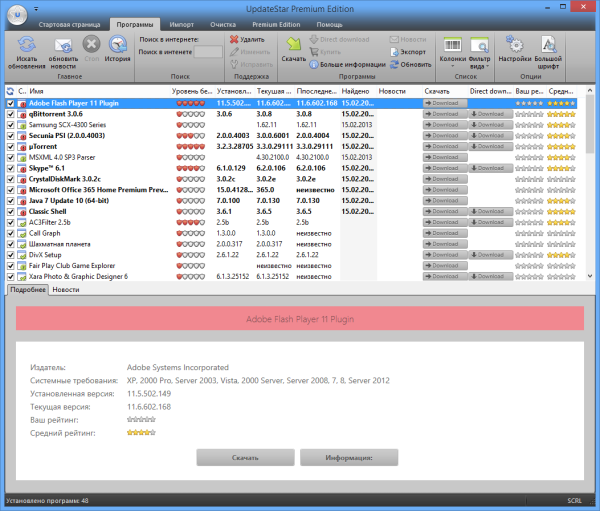This screenshot has width=600, height=511.
Task: Sort by Найдено column header
Action: (357, 91)
